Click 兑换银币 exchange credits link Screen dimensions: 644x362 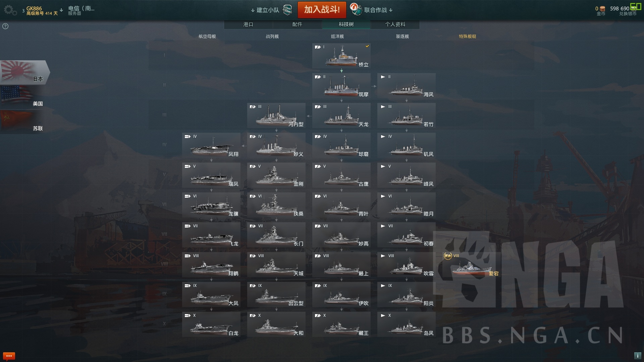(x=628, y=14)
